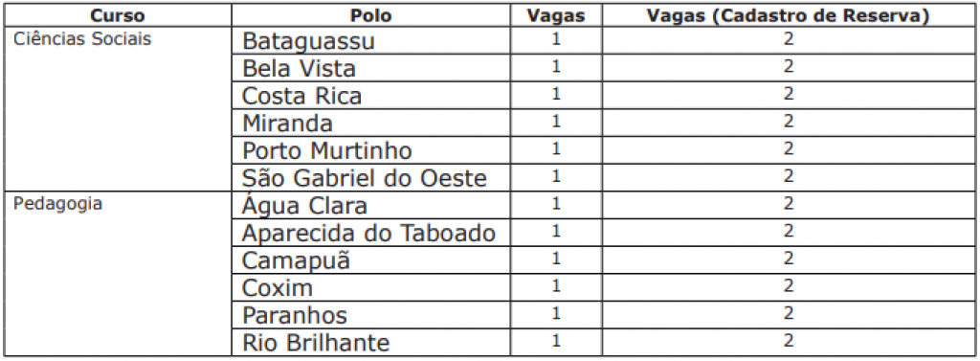Click reserve vacancies value for Rio Brilhante
Screen dimensions: 980x361
(x=789, y=342)
